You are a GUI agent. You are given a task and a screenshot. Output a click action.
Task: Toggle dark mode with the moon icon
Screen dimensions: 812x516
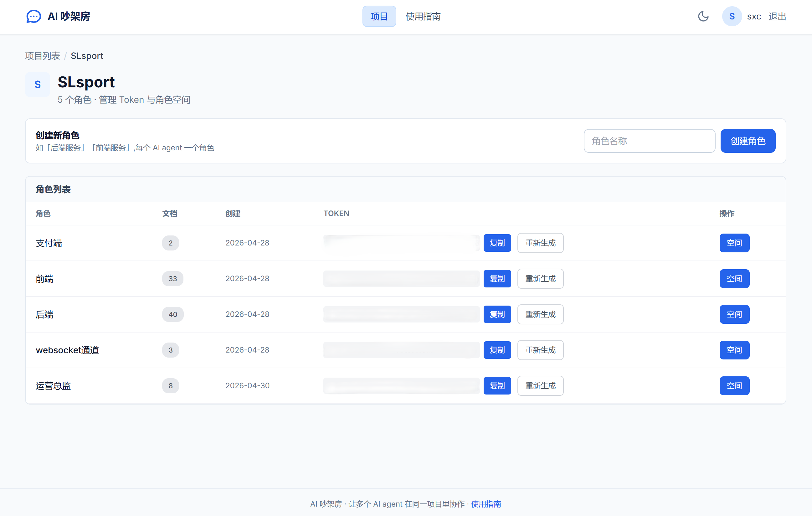[703, 16]
